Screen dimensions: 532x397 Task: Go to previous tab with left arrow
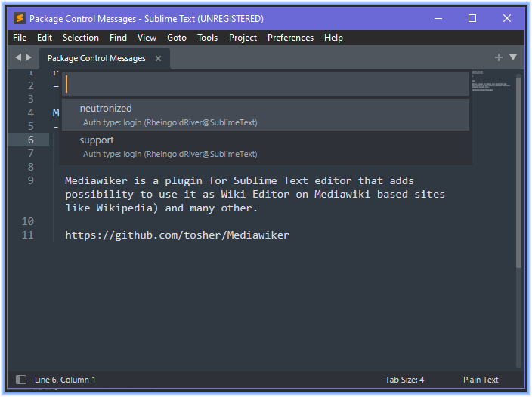18,57
